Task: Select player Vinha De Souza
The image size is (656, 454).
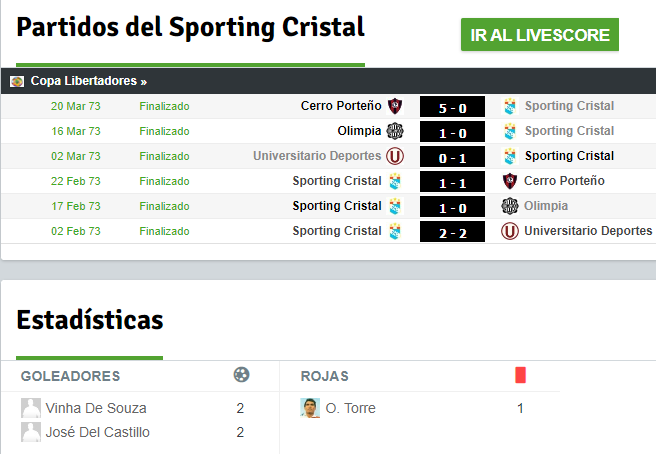Action: [96, 408]
